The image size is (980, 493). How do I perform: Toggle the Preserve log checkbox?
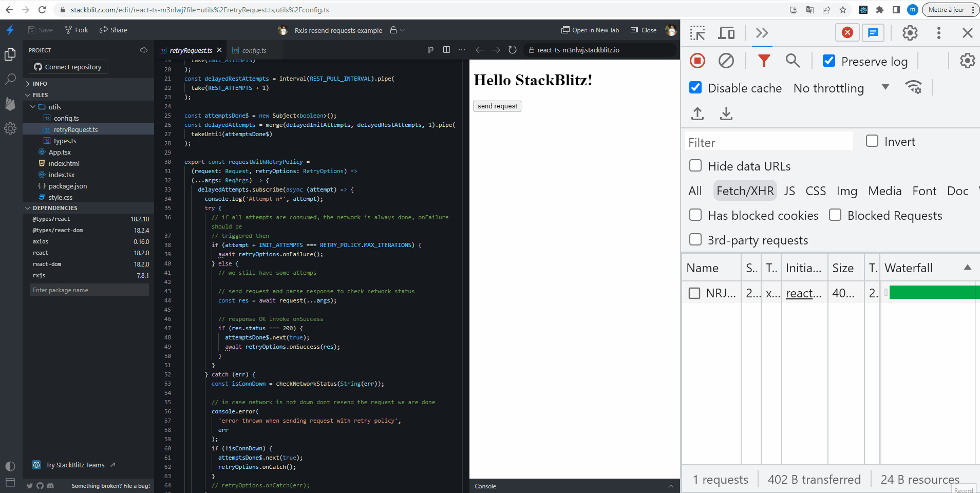829,61
